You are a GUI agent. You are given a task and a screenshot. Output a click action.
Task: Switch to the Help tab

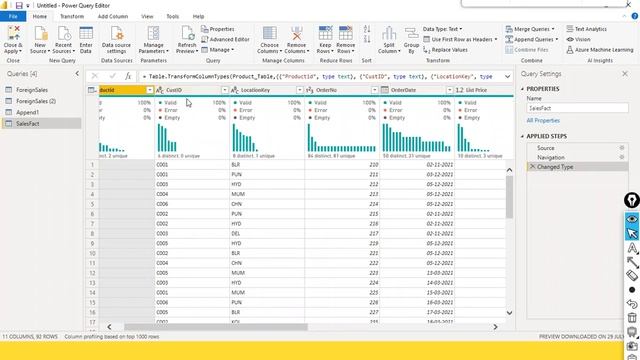[198, 16]
